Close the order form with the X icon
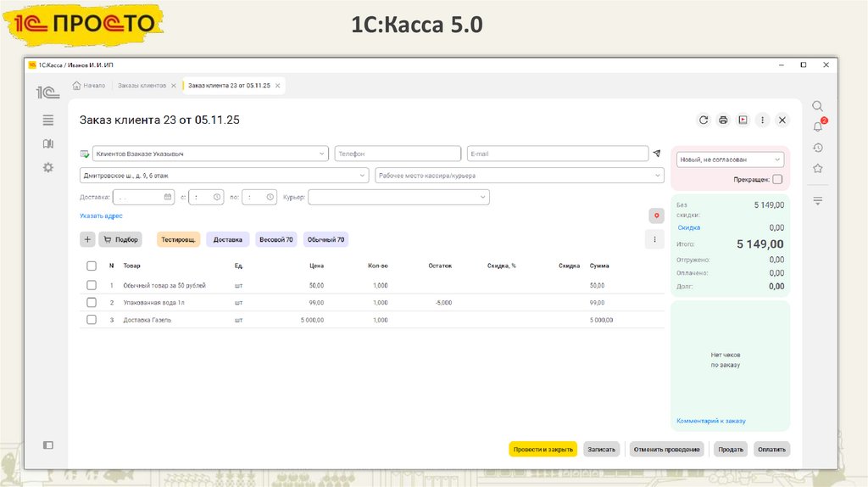The image size is (868, 487). click(x=782, y=120)
